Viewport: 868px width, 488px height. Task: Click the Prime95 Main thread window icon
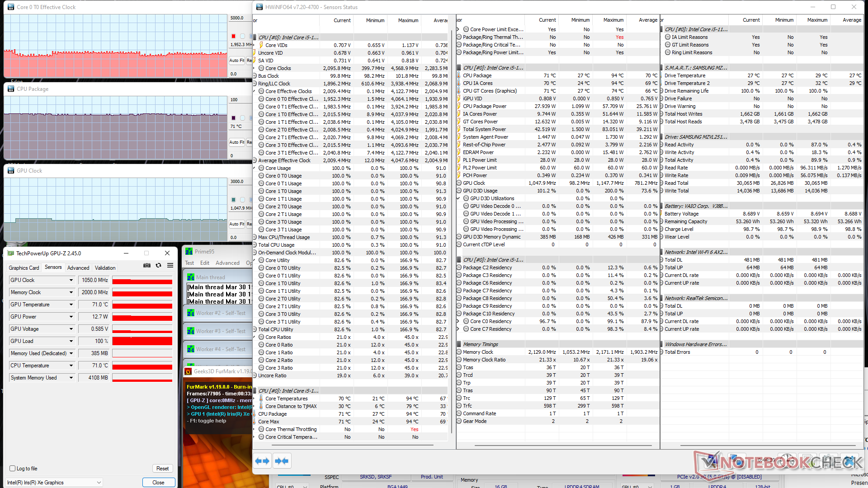(191, 277)
